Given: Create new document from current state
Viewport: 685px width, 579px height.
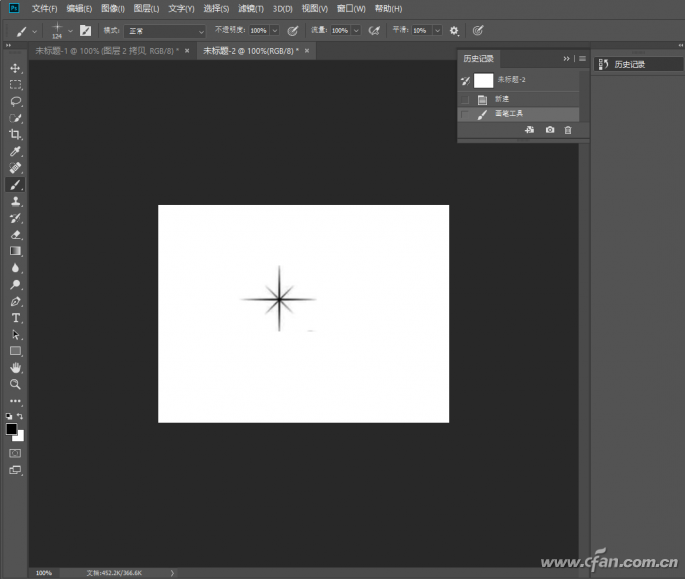Looking at the screenshot, I should tap(529, 130).
